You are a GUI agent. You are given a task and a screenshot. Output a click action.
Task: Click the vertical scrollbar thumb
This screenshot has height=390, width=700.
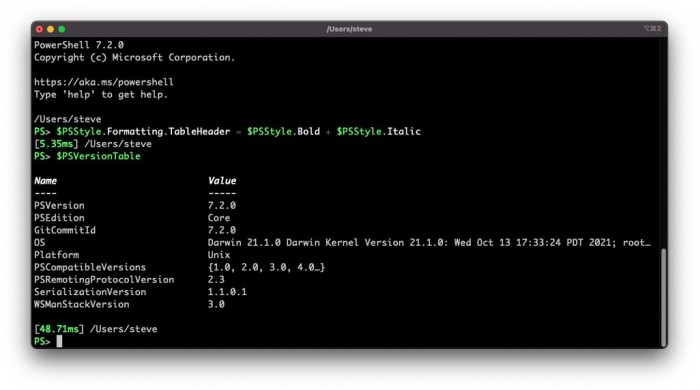[x=663, y=296]
